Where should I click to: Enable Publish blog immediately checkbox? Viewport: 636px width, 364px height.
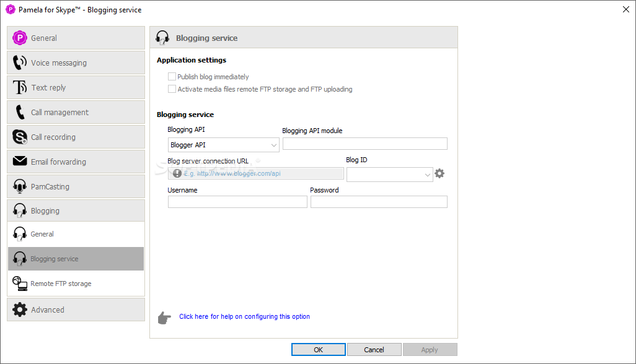172,77
